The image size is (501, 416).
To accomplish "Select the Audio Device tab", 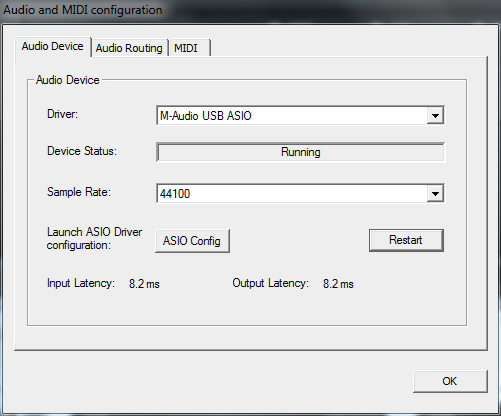I will click(53, 46).
